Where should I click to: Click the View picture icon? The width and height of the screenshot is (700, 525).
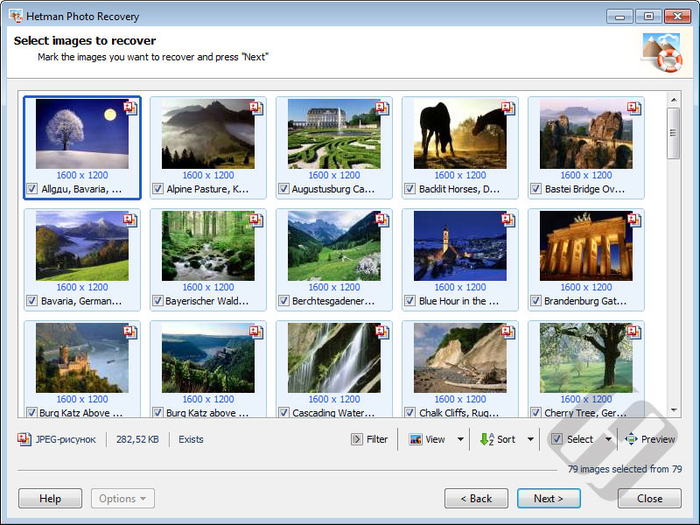coord(416,439)
